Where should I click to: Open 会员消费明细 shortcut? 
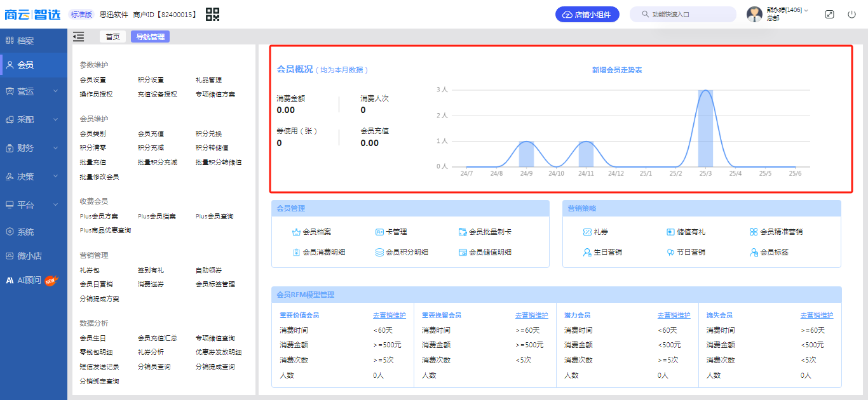point(319,252)
